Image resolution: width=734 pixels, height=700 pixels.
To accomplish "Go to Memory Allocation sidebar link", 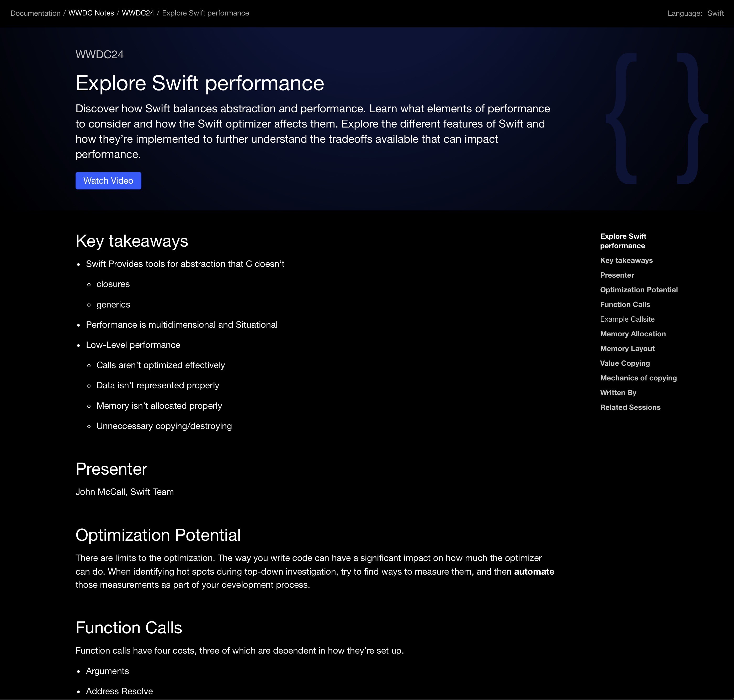I will pyautogui.click(x=632, y=334).
